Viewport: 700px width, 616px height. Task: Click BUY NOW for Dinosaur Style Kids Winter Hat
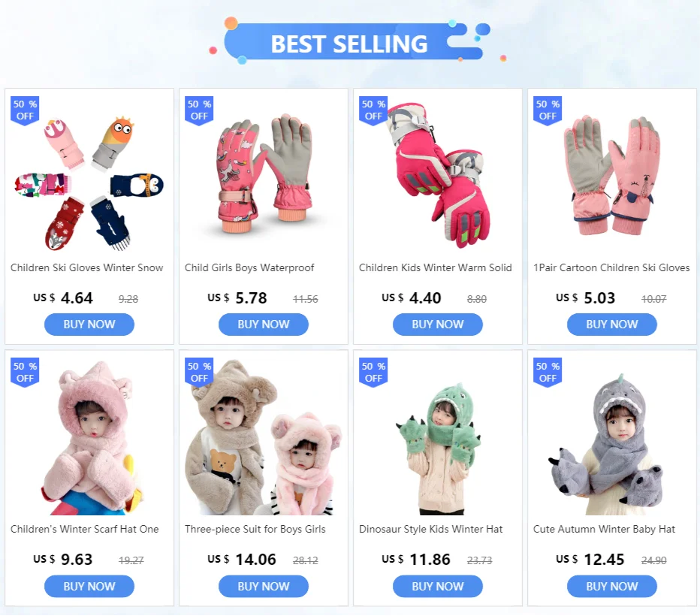tap(437, 586)
